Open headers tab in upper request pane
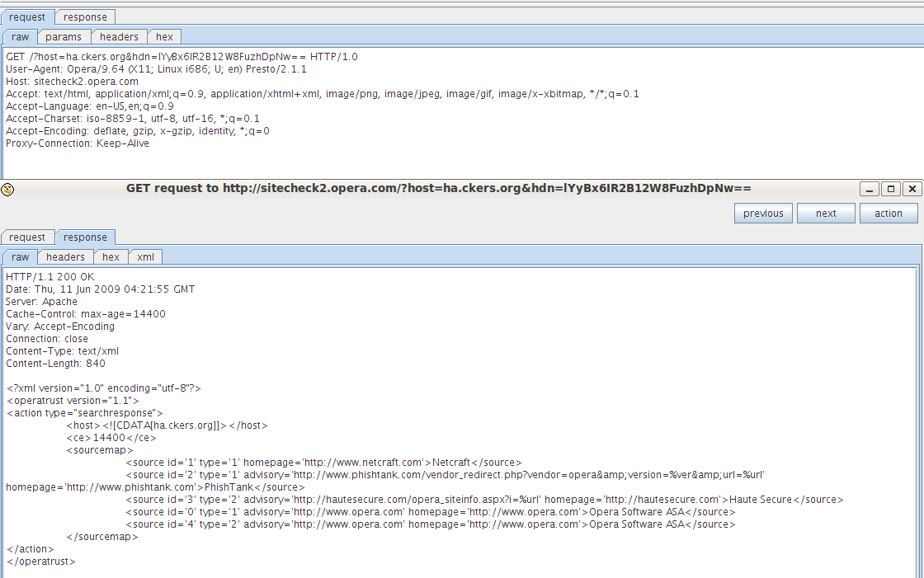The width and height of the screenshot is (924, 578). [119, 36]
